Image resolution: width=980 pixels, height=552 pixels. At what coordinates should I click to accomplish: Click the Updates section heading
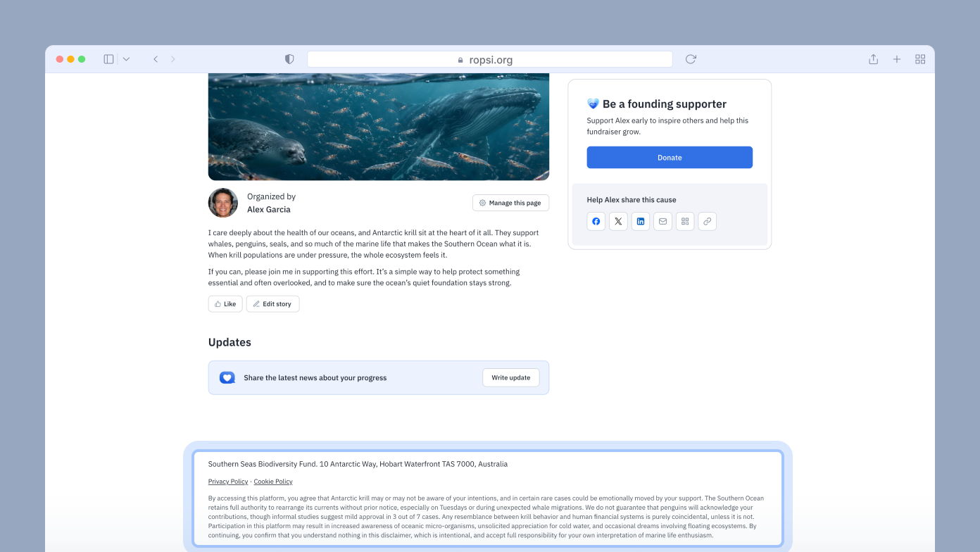[x=230, y=342]
